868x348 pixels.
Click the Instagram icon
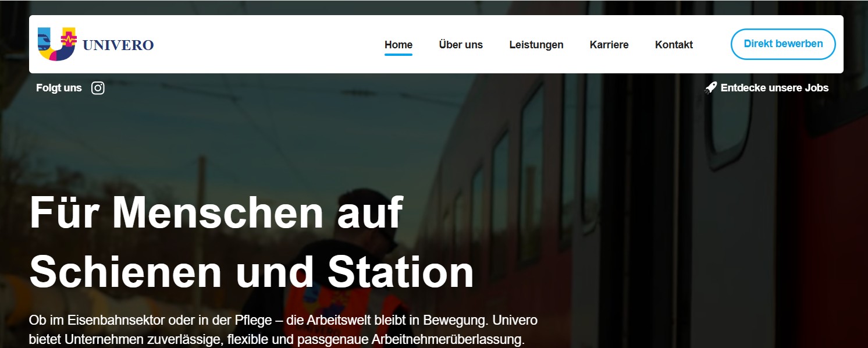[x=98, y=88]
